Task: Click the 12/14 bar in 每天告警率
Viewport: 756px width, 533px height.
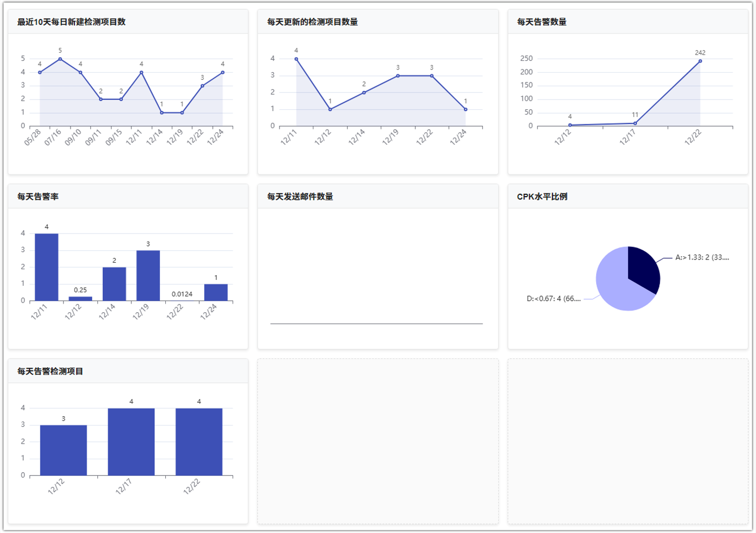Action: (x=114, y=284)
